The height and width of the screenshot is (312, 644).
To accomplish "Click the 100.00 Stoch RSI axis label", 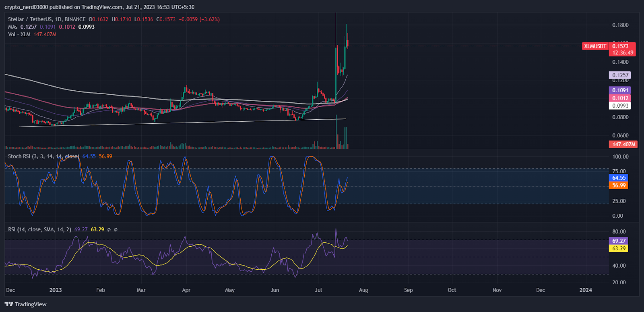I will (x=620, y=156).
